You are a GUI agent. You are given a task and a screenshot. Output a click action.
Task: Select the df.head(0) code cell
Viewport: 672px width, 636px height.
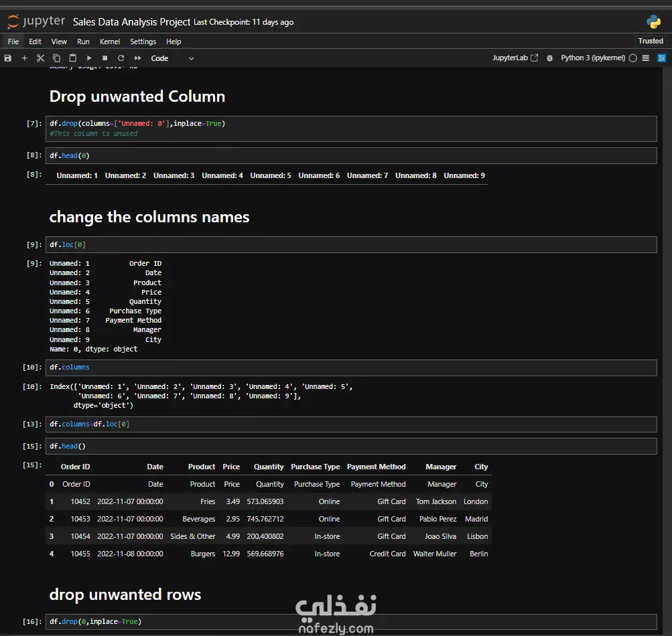tap(351, 155)
